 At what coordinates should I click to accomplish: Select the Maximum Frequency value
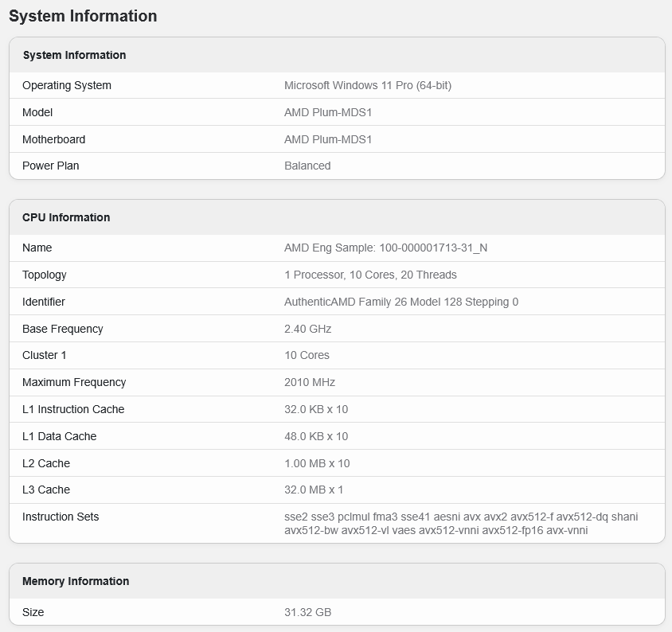[x=310, y=382]
